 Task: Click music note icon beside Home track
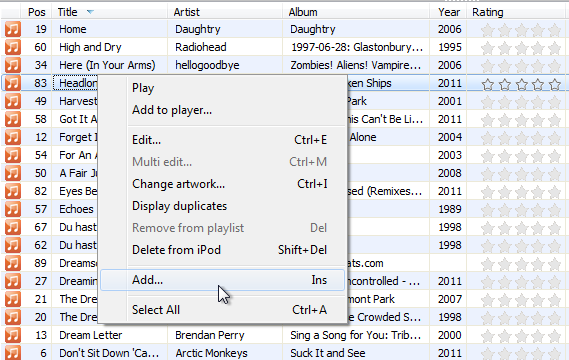13,29
